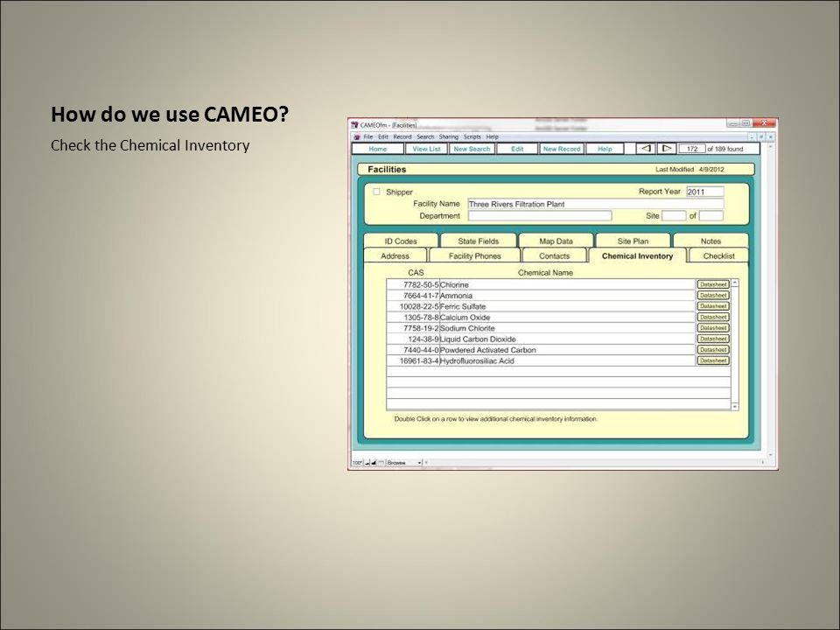Open the Edit menu in menu bar

[383, 137]
